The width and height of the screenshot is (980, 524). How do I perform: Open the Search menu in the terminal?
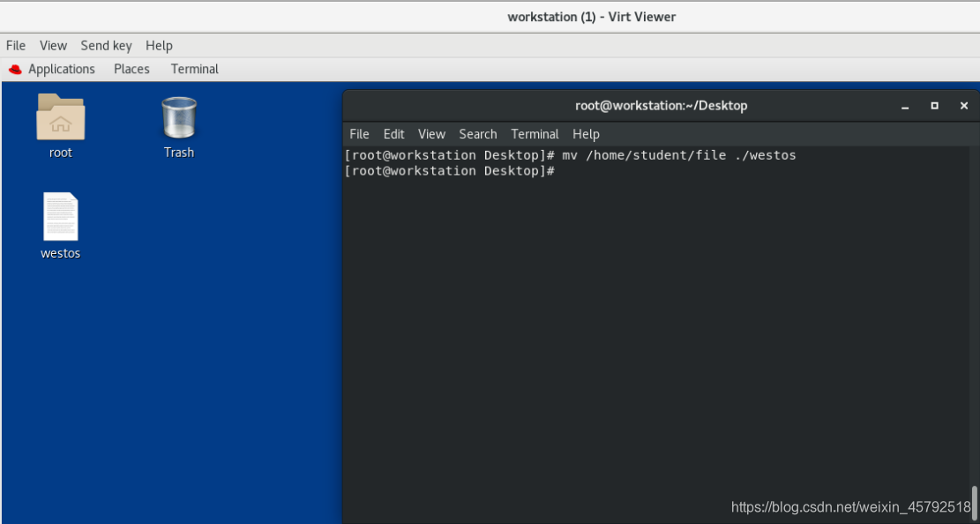(477, 134)
